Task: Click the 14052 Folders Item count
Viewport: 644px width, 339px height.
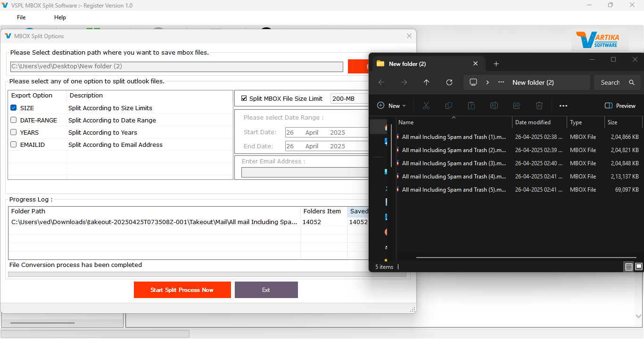Action: (x=312, y=222)
